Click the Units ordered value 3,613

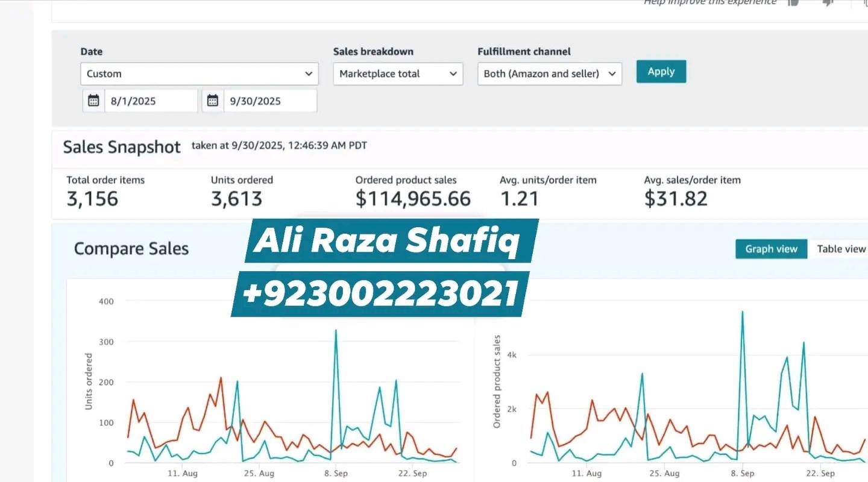(237, 199)
